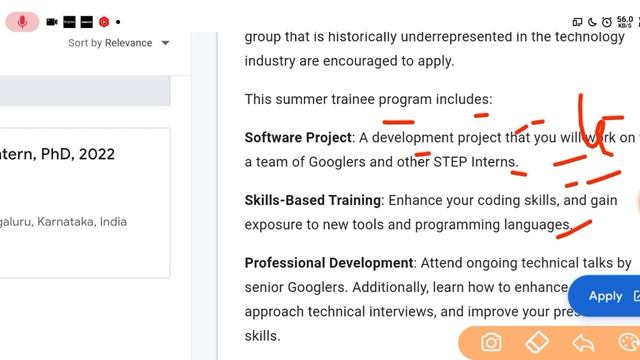This screenshot has width=640, height=360.
Task: Open the Sort by Relevance dropdown
Action: point(119,43)
